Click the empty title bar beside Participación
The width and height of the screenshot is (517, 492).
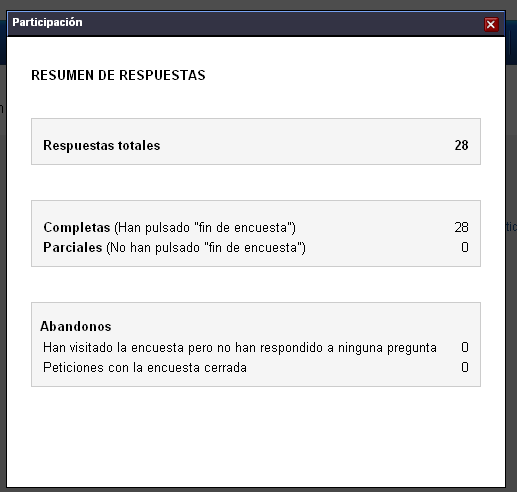pyautogui.click(x=283, y=23)
